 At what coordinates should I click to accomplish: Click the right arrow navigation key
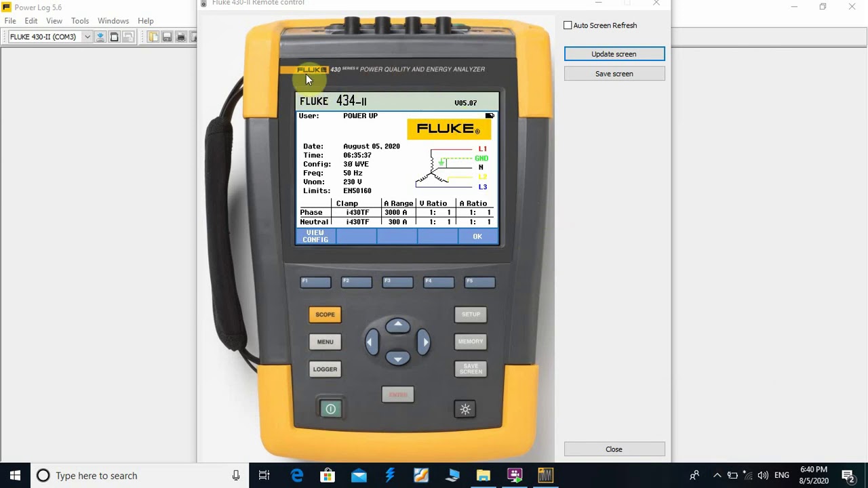[x=424, y=342]
